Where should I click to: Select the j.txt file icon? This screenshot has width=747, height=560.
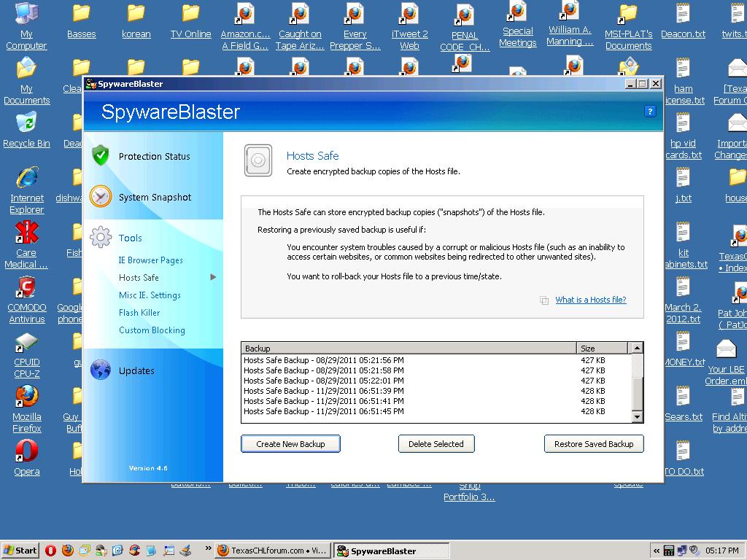click(683, 177)
